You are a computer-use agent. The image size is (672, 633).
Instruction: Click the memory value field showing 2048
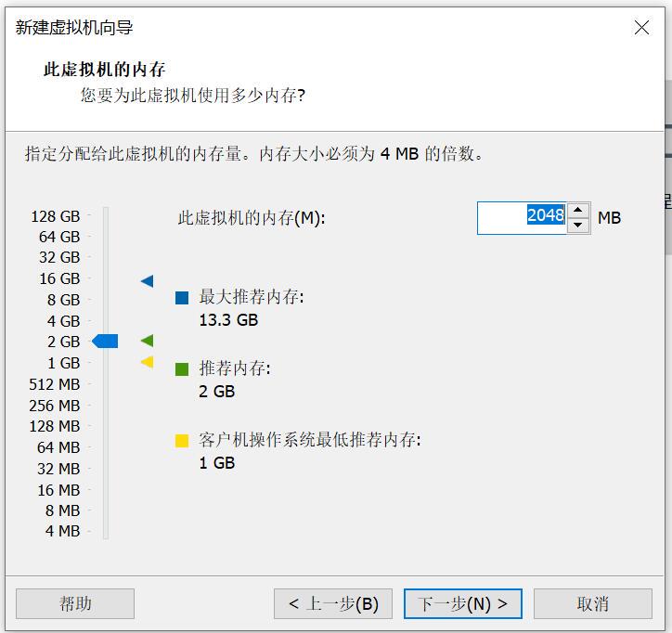522,218
